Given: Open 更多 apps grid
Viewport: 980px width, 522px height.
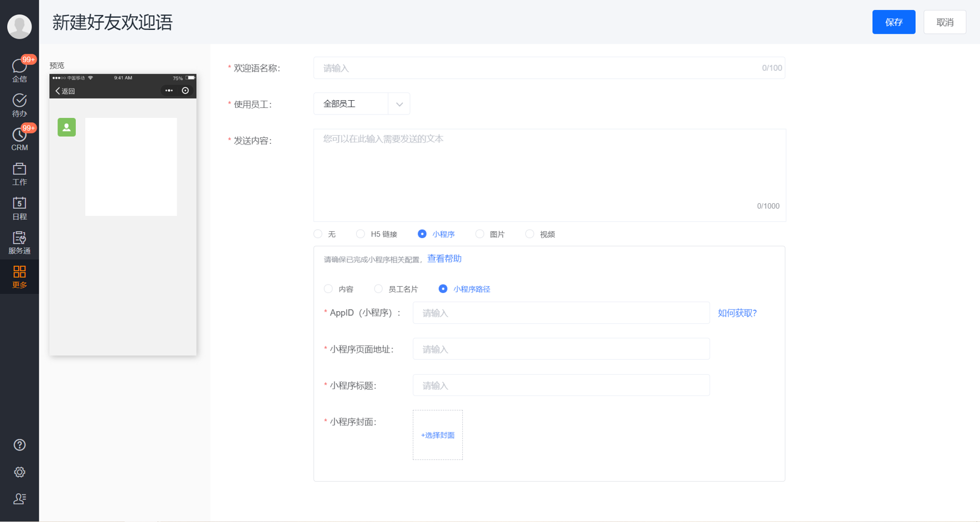Looking at the screenshot, I should coord(19,277).
